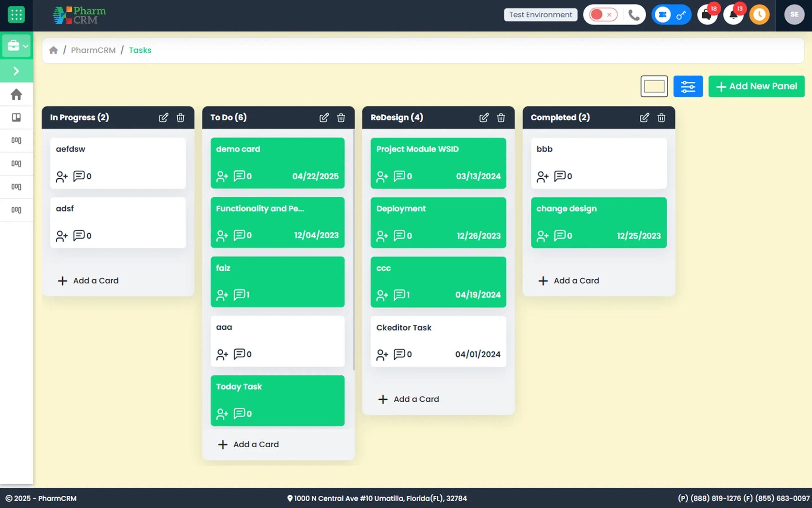This screenshot has height=508, width=812.
Task: Open notifications bell with 13 badge
Action: (x=733, y=15)
